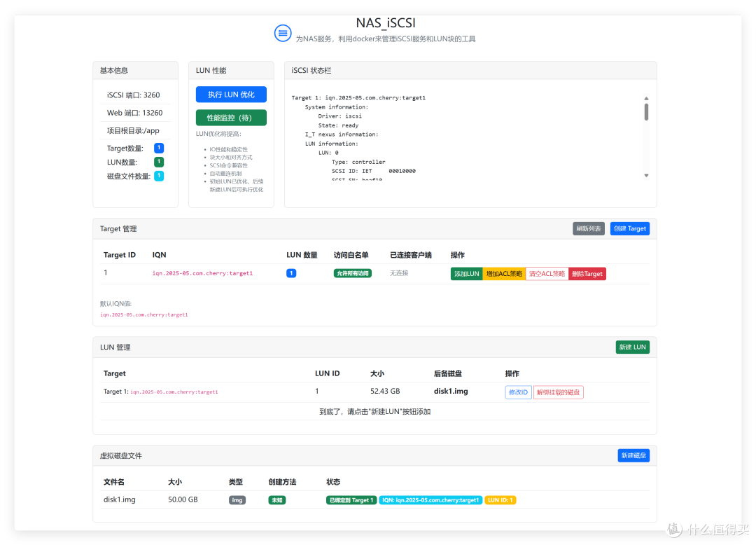
Task: Click the 访问白名单 column header
Action: click(x=351, y=255)
